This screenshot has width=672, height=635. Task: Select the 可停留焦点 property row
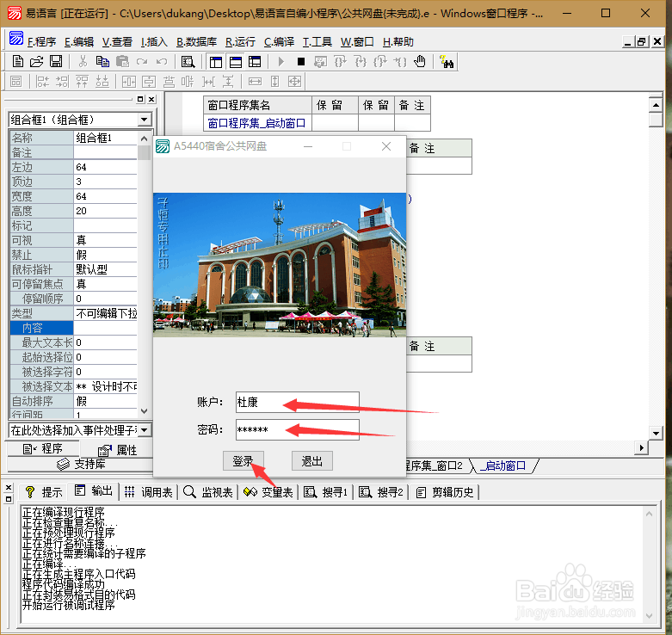point(73,284)
